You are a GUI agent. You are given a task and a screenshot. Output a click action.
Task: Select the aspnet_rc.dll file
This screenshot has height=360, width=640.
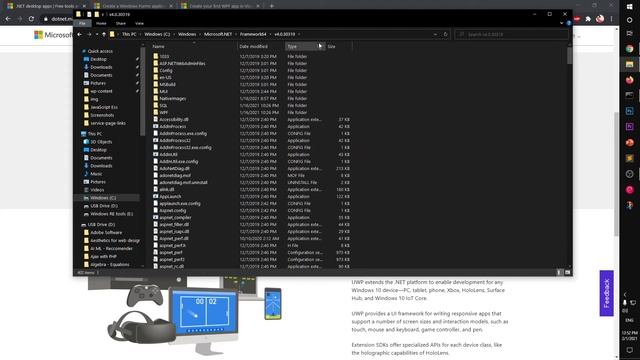171,266
